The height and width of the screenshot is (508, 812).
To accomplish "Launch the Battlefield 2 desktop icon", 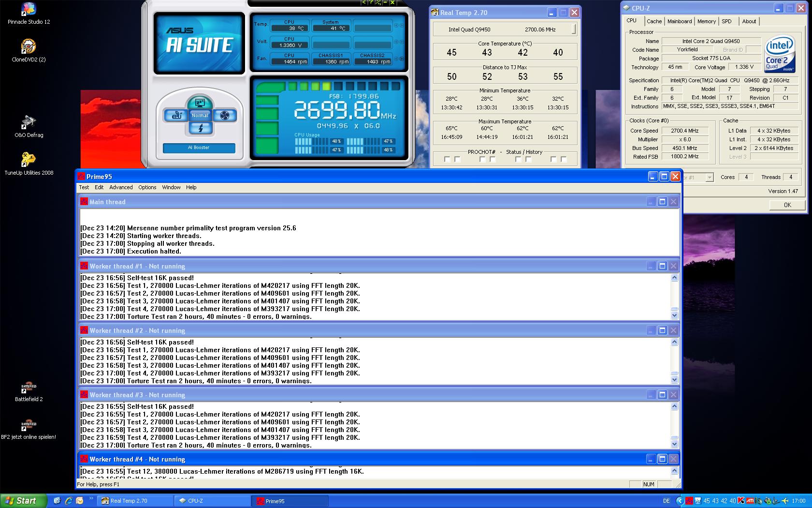I will (x=29, y=388).
